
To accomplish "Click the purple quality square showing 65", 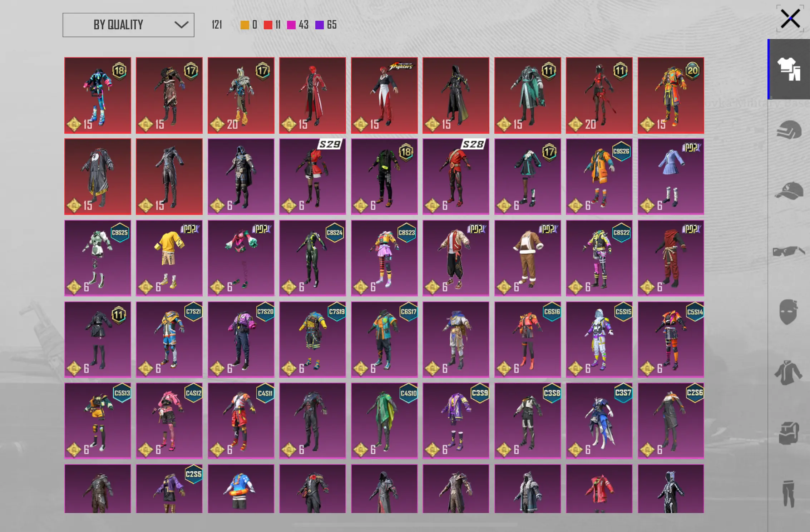I will [x=319, y=25].
